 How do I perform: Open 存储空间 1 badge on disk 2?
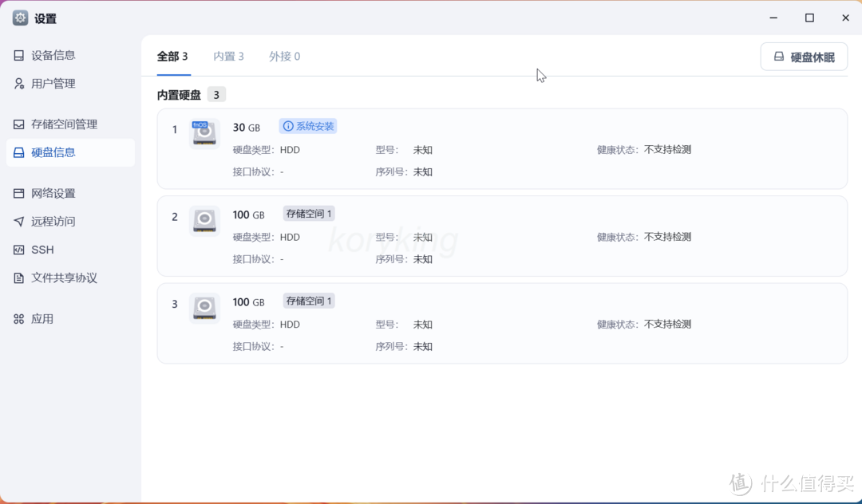(308, 213)
